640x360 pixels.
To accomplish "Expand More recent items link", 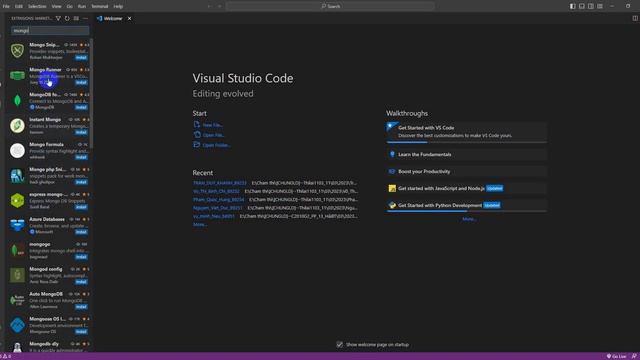I will [200, 224].
